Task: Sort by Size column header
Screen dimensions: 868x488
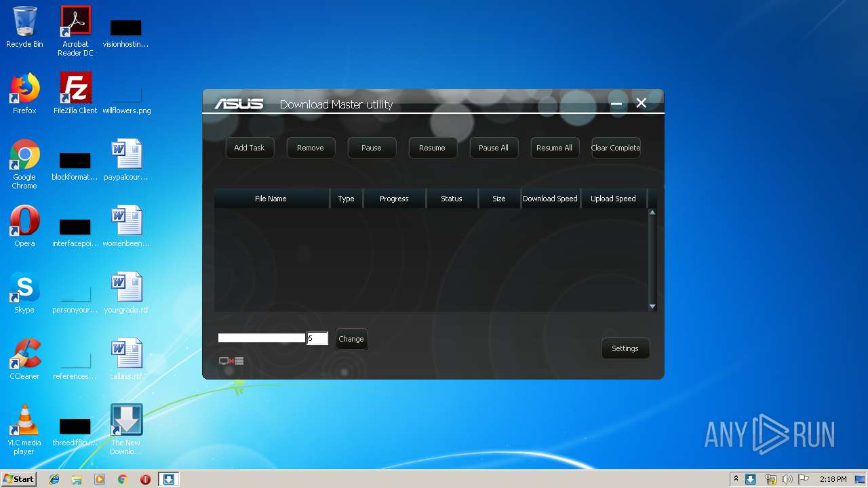Action: coord(499,199)
